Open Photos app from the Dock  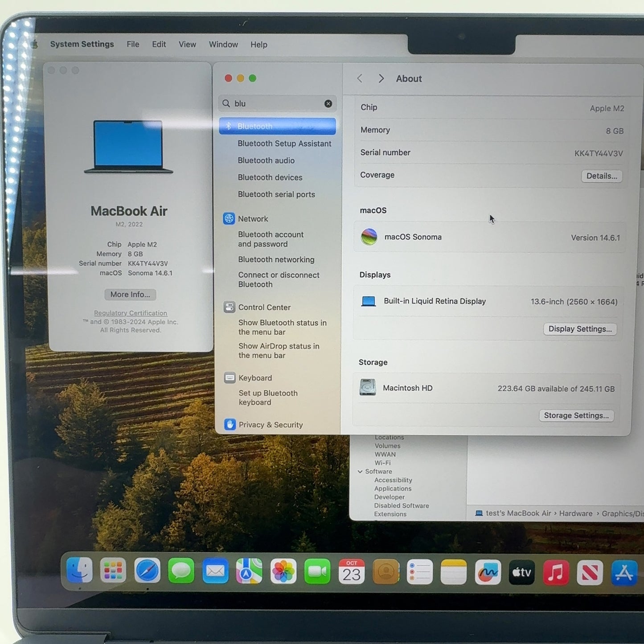[283, 572]
